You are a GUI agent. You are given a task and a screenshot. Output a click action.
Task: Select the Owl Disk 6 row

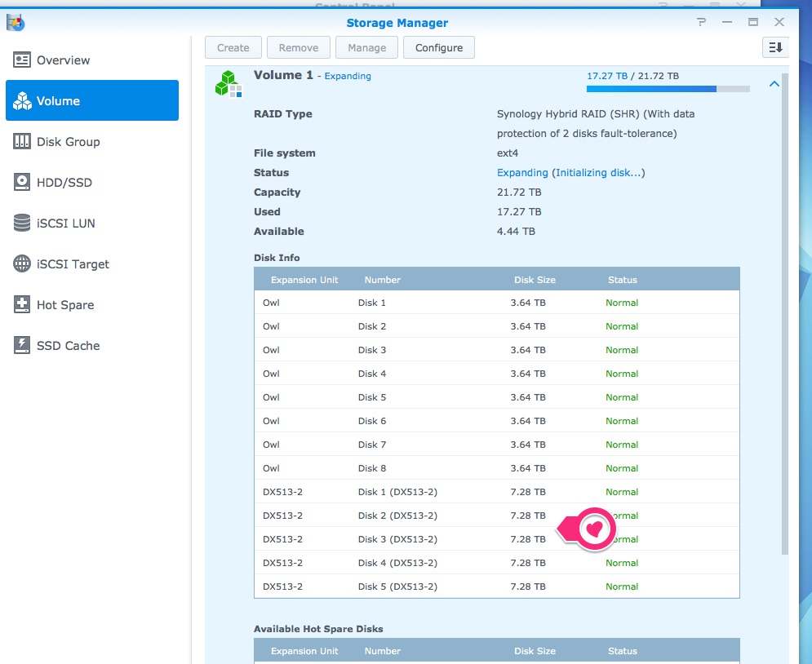[497, 421]
